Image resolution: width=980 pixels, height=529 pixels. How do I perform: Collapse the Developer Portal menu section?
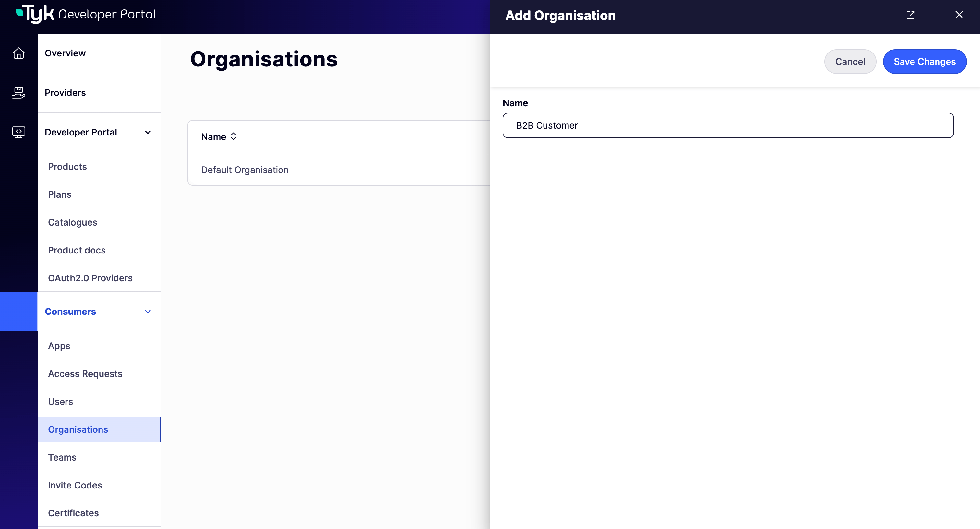point(148,132)
